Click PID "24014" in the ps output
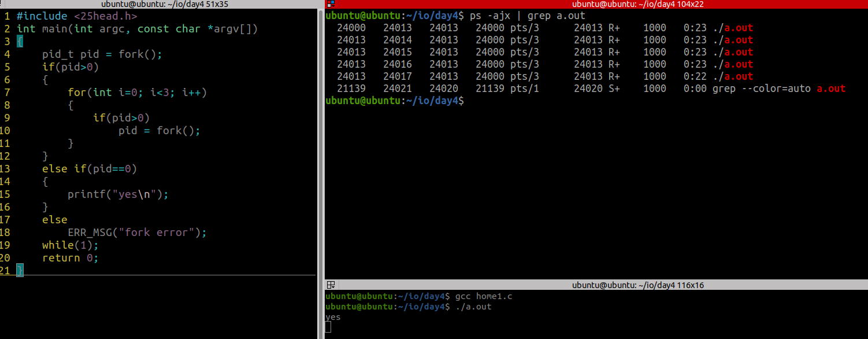Viewport: 868px width, 339px height. click(398, 40)
